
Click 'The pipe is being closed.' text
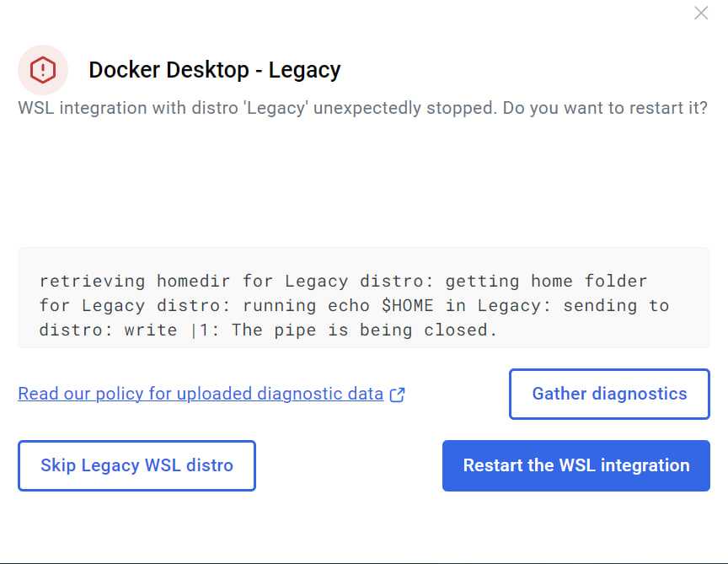(365, 330)
